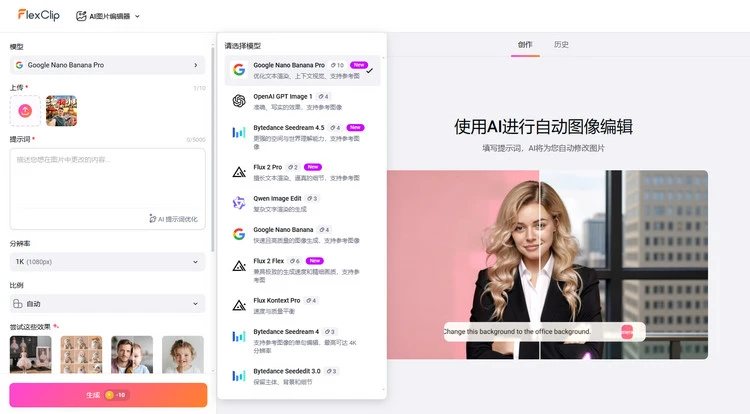Select Bytedance Seedream 4 model
Image resolution: width=750 pixels, height=414 pixels.
[302, 340]
